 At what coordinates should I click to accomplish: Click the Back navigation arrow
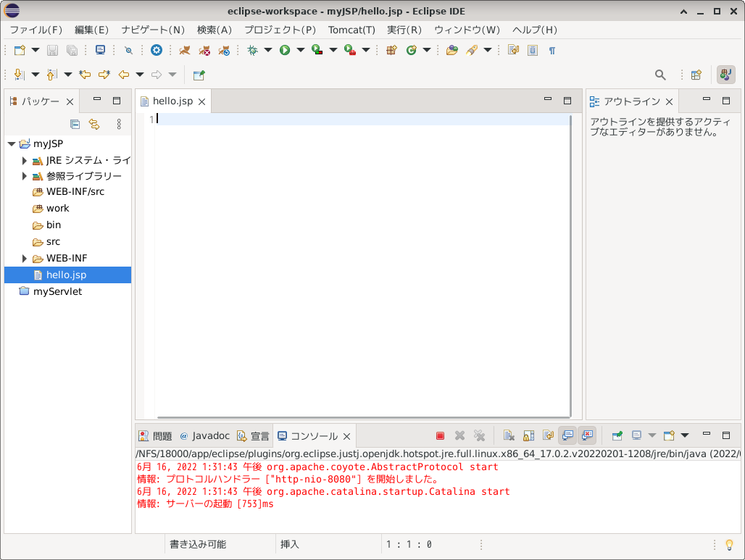[x=124, y=75]
